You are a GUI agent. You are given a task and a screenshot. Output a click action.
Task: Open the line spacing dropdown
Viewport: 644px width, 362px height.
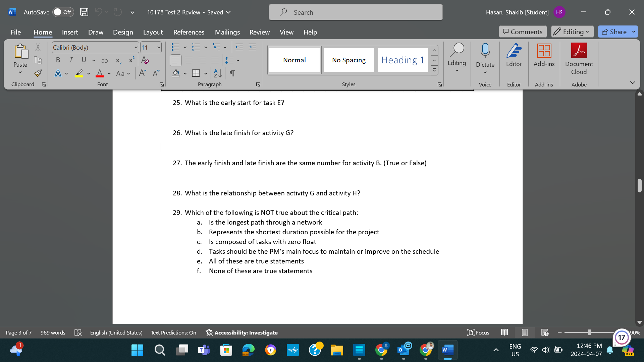click(x=238, y=61)
